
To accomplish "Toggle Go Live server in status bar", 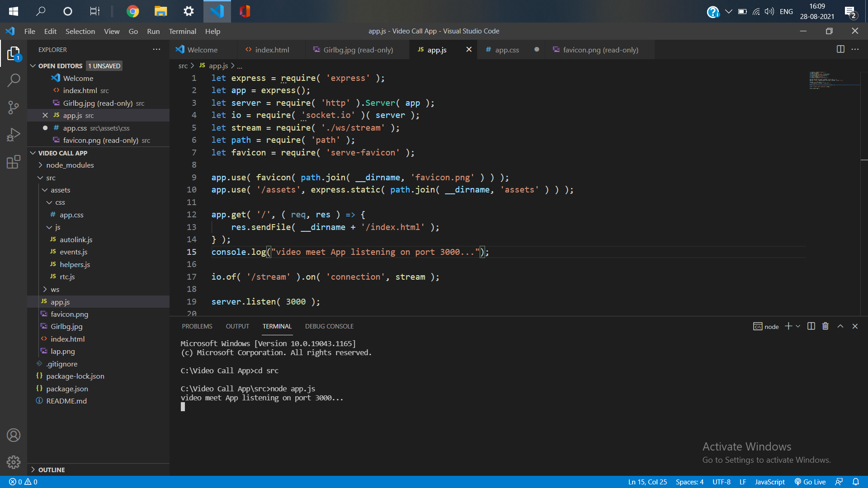I will (x=810, y=482).
